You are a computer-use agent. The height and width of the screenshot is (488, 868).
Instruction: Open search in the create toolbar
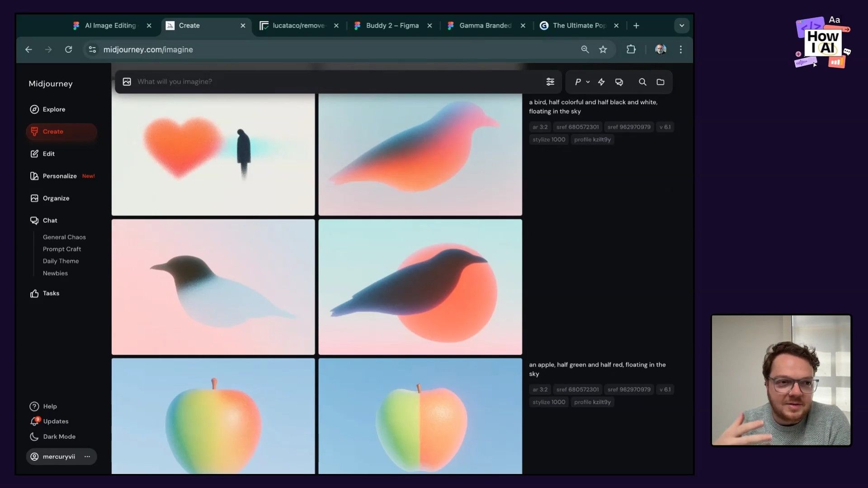coord(642,82)
